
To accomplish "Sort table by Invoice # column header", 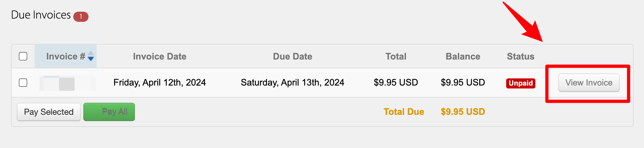I will pyautogui.click(x=66, y=56).
